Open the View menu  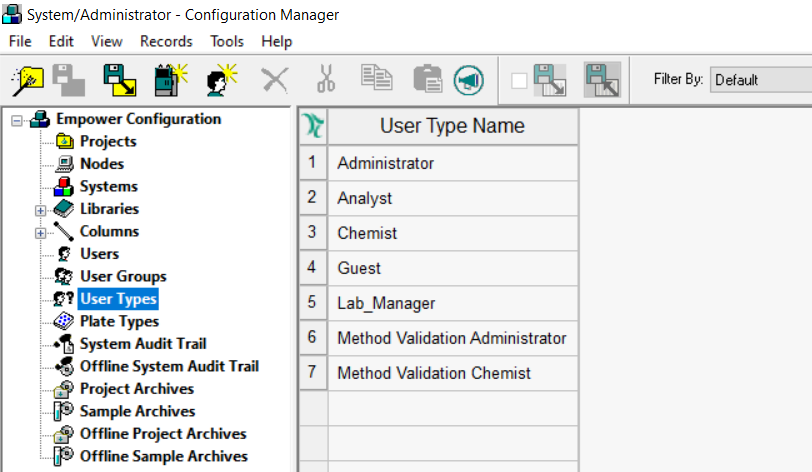coord(107,41)
